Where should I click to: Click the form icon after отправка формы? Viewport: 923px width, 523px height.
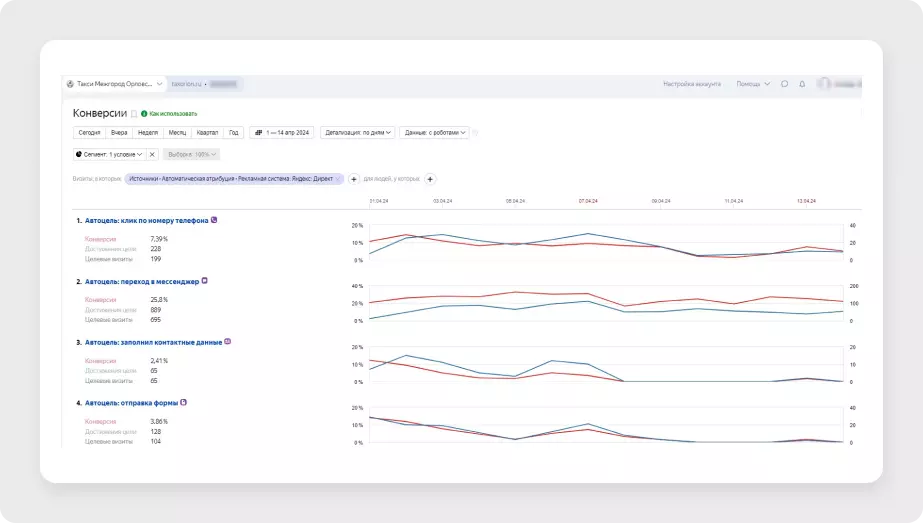[x=184, y=403]
